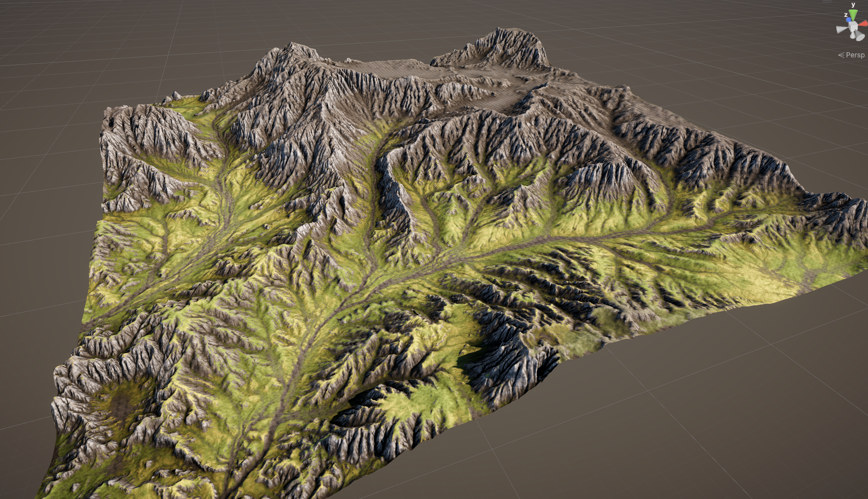Toggle the Persp projection label
This screenshot has width=868, height=499.
pos(855,55)
